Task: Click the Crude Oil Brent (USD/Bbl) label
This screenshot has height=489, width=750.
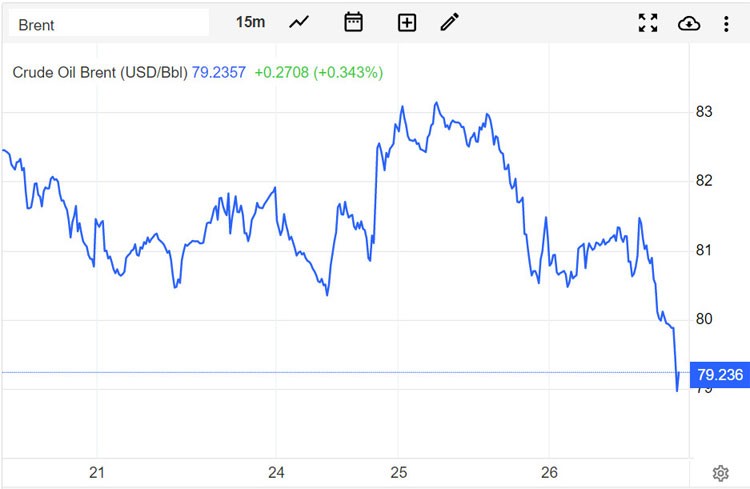Action: [100, 72]
